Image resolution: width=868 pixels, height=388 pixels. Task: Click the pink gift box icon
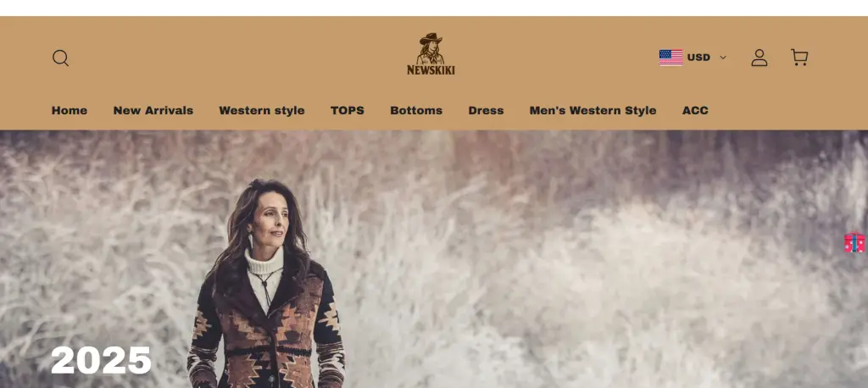click(854, 242)
